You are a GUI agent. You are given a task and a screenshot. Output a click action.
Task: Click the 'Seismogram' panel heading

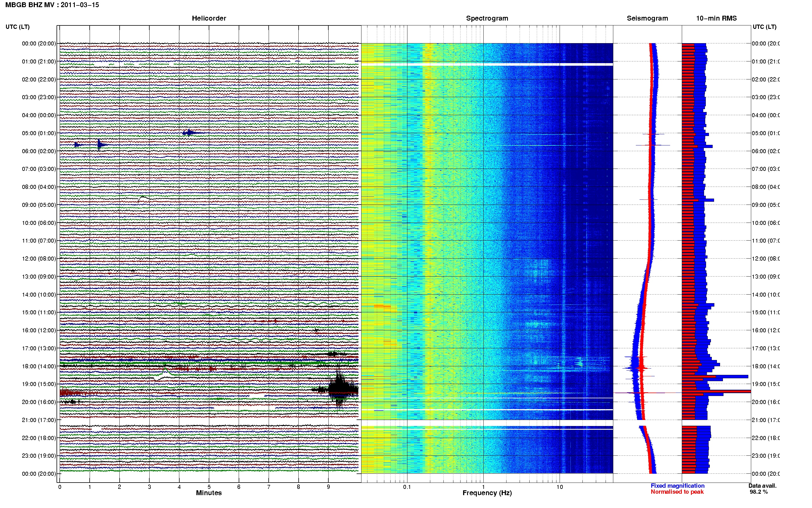click(647, 19)
